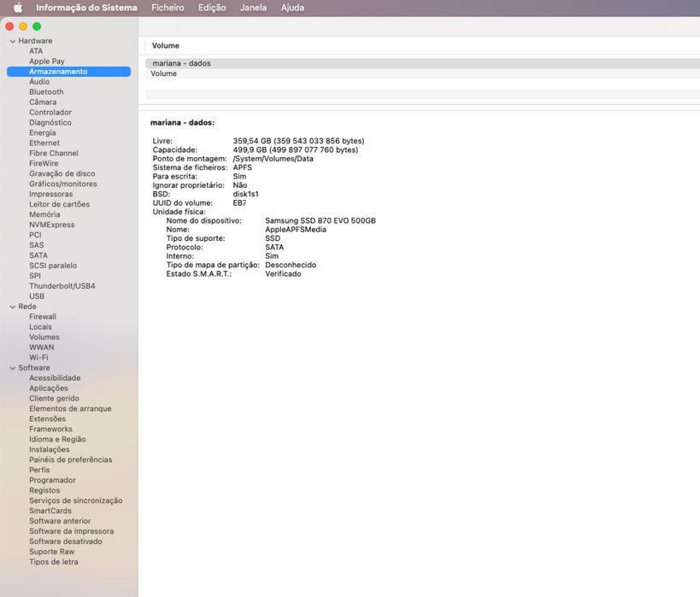Select WWAN under Rede
Image resolution: width=700 pixels, height=597 pixels.
click(x=42, y=348)
